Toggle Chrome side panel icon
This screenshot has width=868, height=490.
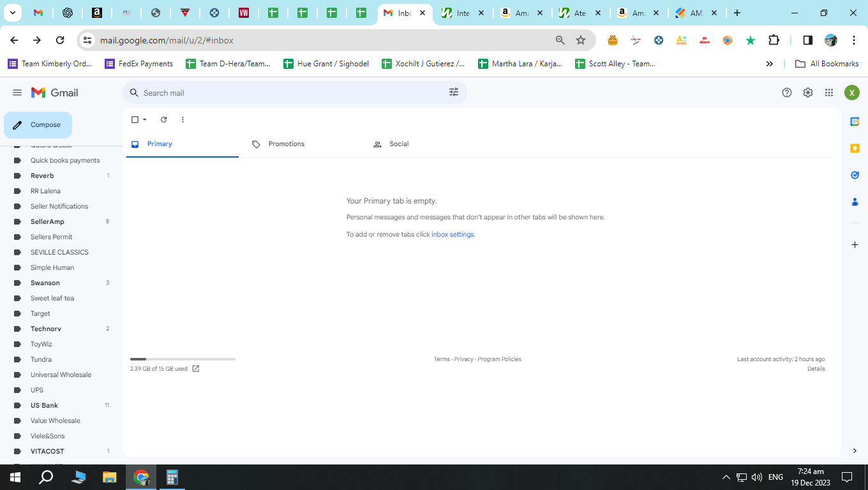[x=807, y=40]
